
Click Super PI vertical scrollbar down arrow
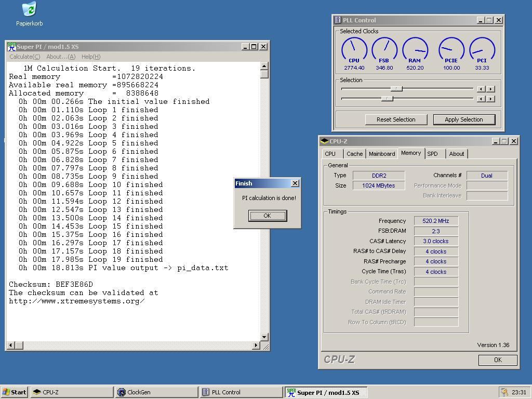tap(264, 337)
